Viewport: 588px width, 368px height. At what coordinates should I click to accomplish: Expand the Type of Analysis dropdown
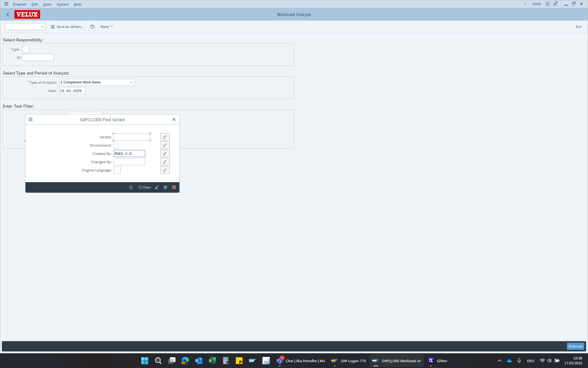pyautogui.click(x=131, y=82)
